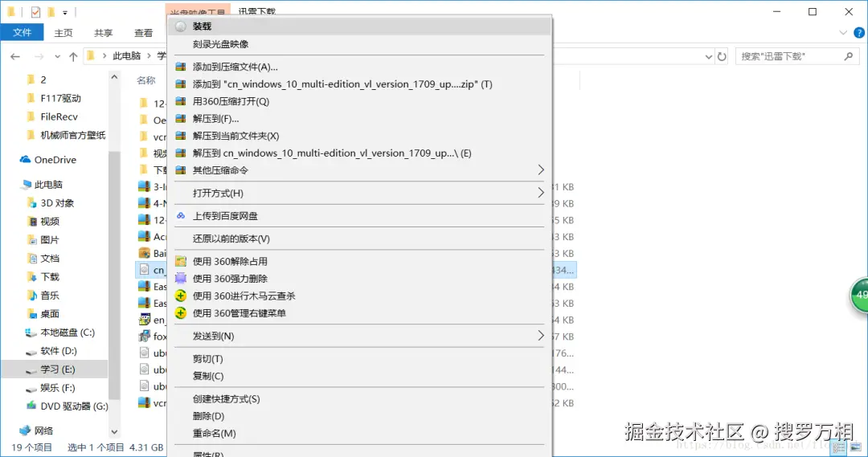Open address bar history dropdown
Image resolution: width=868 pixels, height=457 pixels.
pyautogui.click(x=709, y=56)
